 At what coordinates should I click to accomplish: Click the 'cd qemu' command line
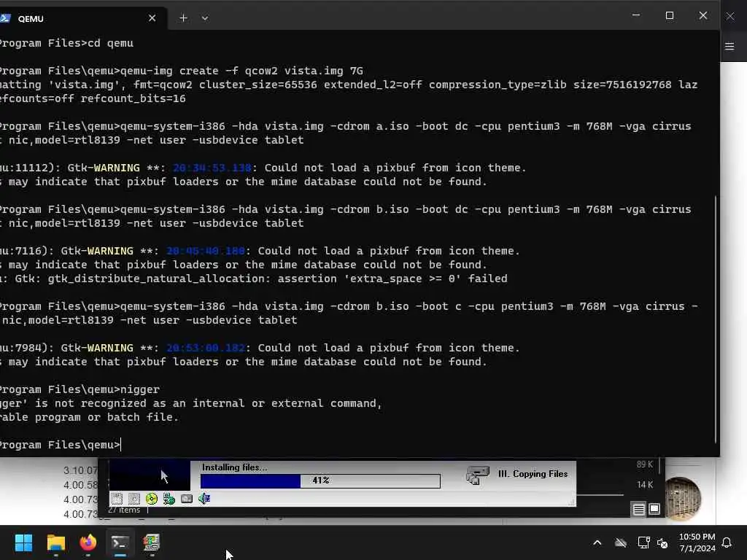66,43
